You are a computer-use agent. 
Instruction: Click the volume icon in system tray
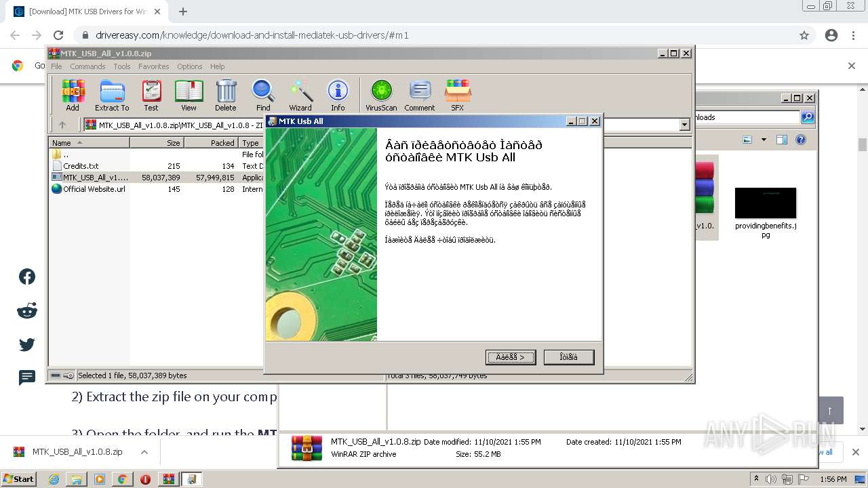coord(772,479)
